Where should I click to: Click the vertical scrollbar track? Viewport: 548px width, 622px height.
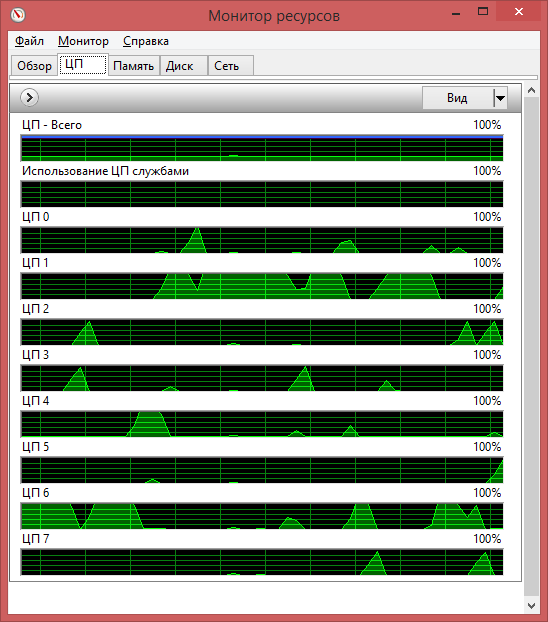point(531,347)
